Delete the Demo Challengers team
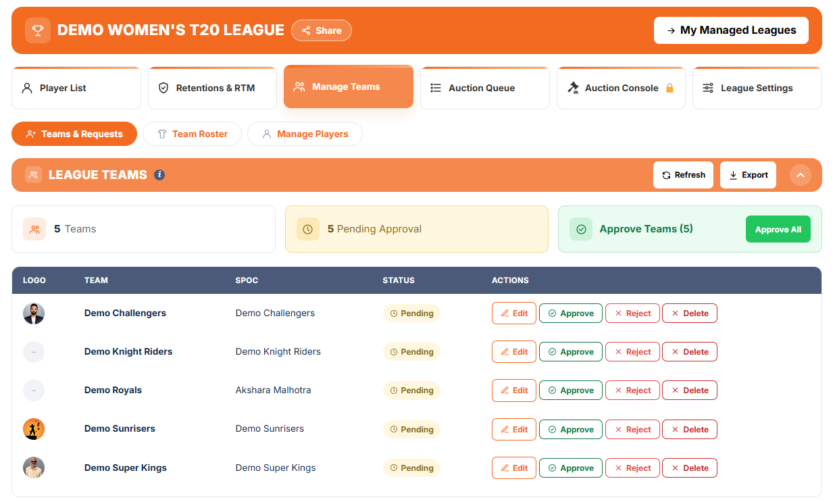 click(690, 313)
